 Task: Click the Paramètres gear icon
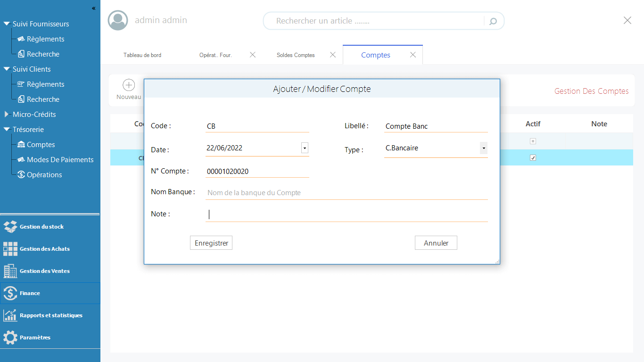(10, 337)
